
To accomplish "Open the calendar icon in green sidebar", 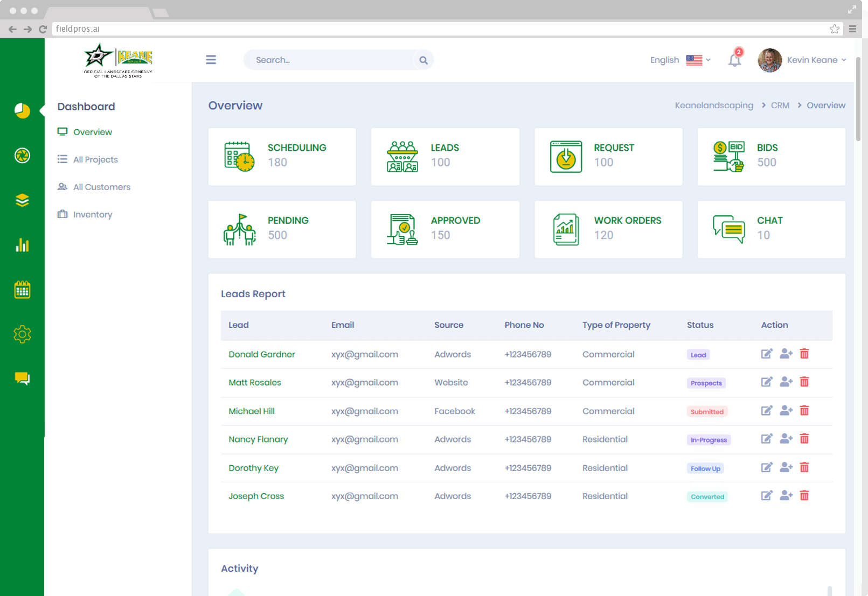I will click(x=22, y=290).
